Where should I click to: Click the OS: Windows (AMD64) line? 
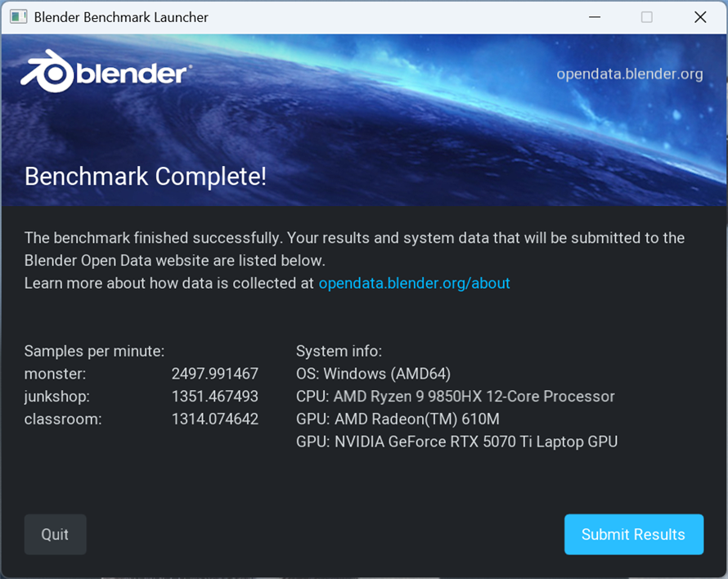373,374
